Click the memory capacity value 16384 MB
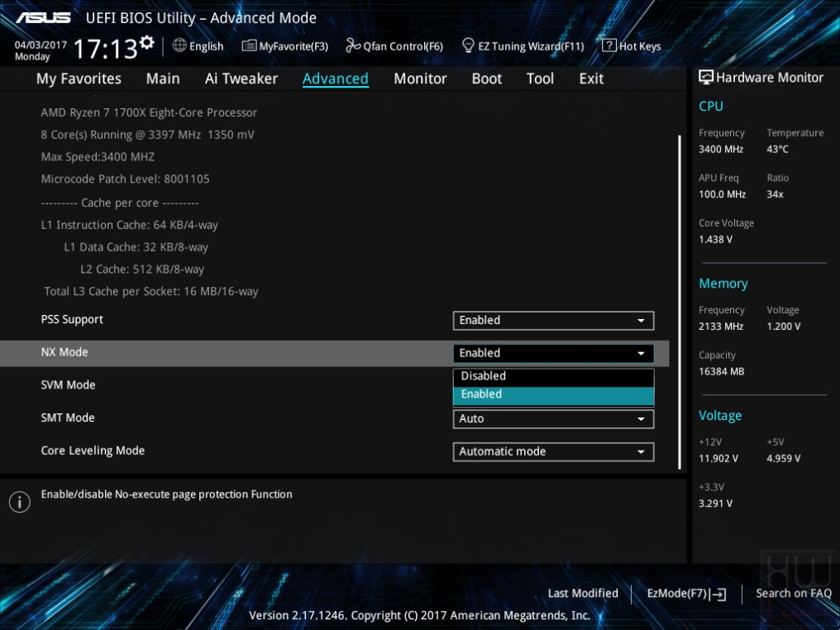Viewport: 840px width, 630px height. [721, 371]
